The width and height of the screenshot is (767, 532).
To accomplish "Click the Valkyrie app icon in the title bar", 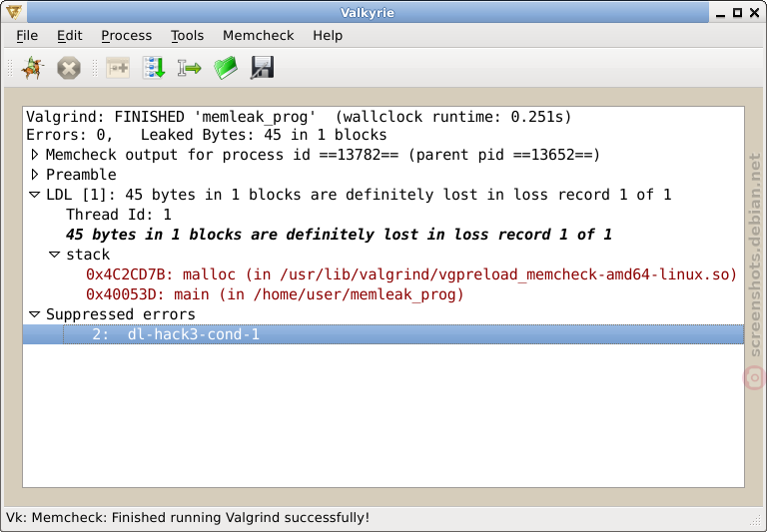I will click(x=14, y=12).
